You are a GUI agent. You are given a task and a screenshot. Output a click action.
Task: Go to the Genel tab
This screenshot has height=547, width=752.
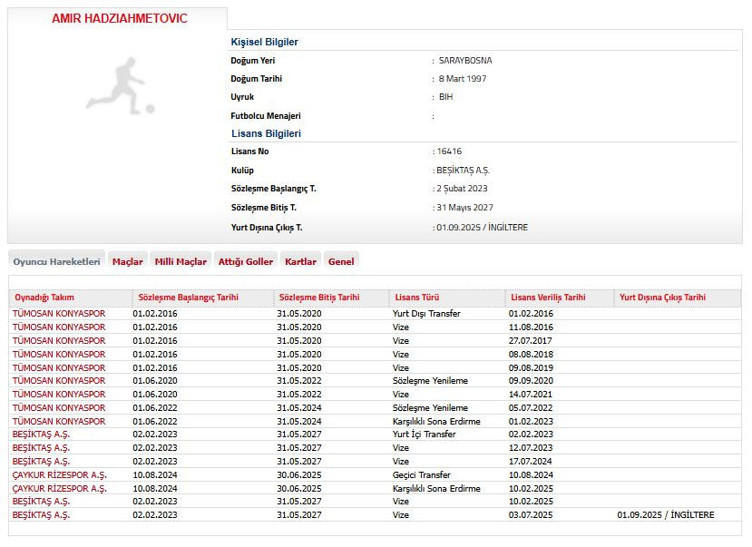point(341,262)
